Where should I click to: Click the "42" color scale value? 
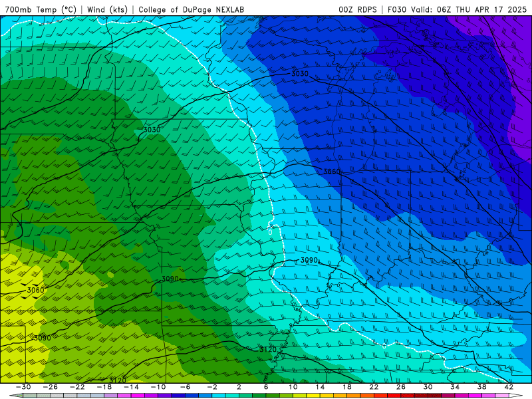click(509, 387)
